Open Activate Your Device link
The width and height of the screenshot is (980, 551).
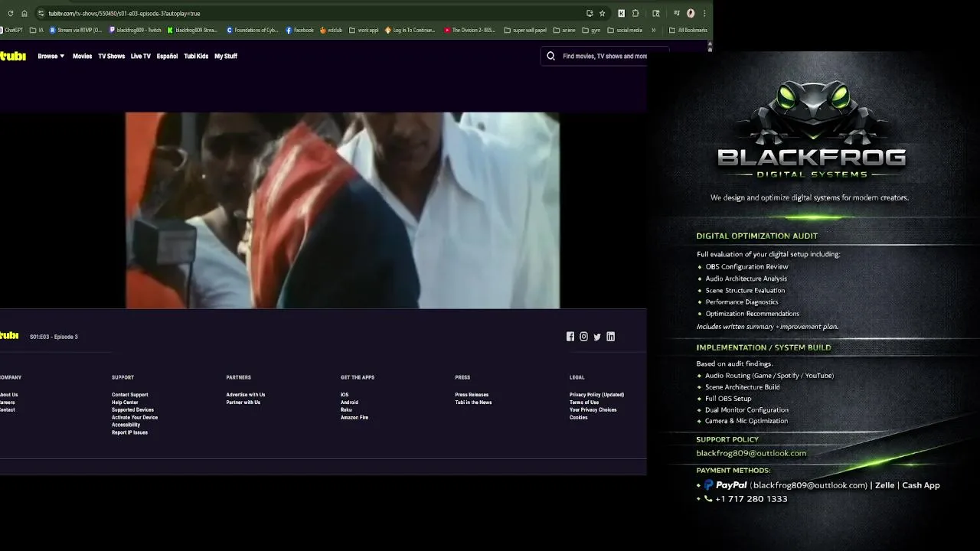135,418
